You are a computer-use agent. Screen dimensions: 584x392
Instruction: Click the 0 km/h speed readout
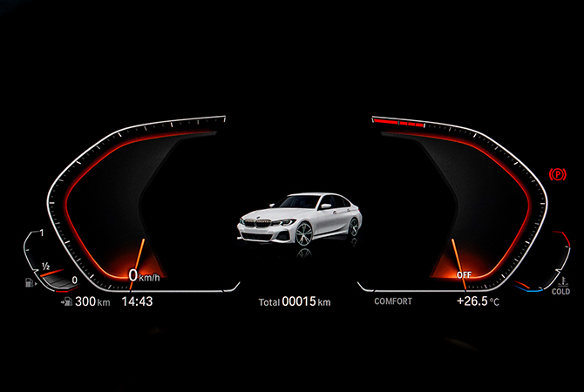[144, 276]
